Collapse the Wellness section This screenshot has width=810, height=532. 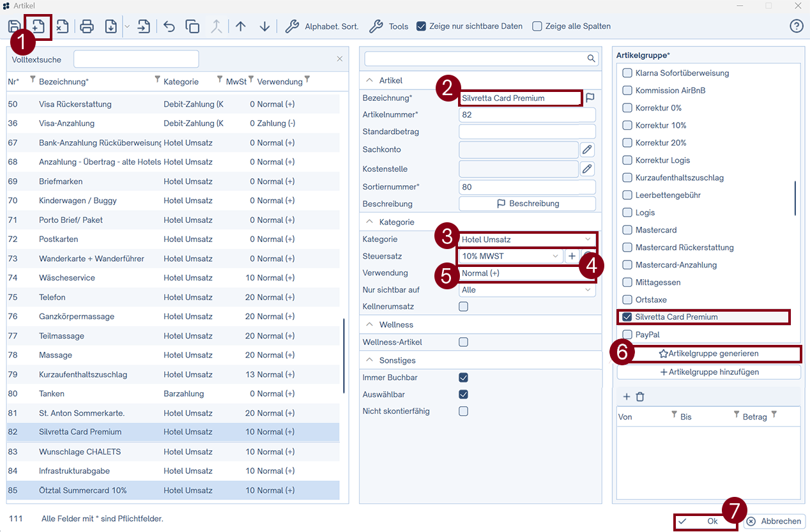pos(369,324)
